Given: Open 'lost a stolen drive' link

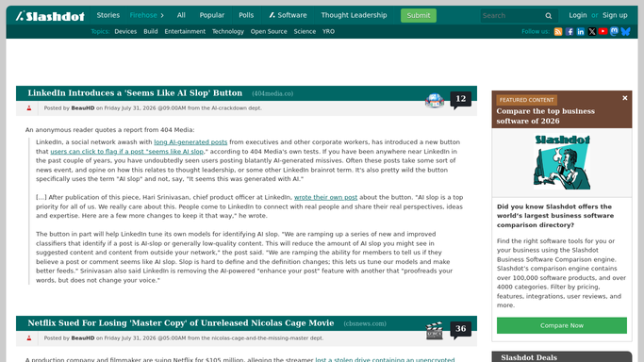Looking at the screenshot, I should click(385, 359).
